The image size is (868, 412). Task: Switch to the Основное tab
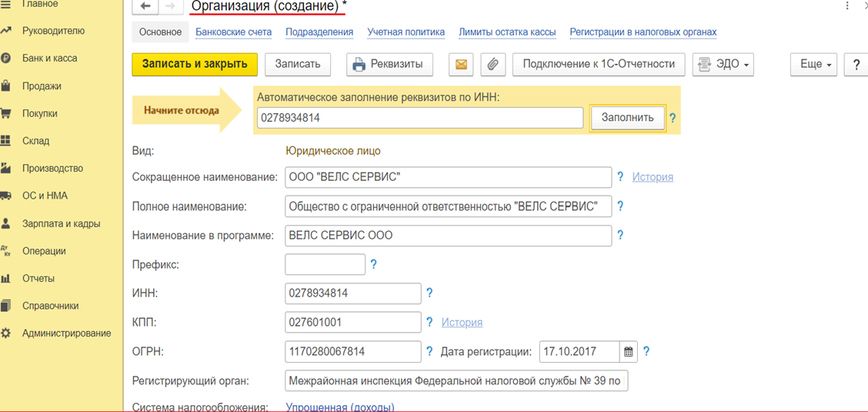tap(161, 32)
